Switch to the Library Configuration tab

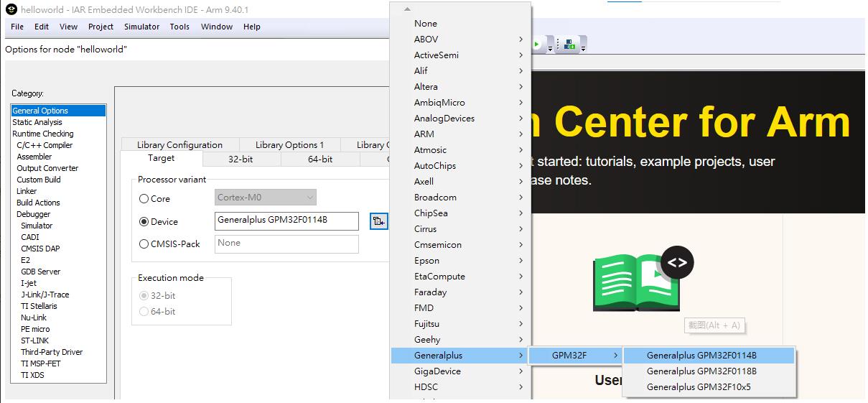pos(179,144)
